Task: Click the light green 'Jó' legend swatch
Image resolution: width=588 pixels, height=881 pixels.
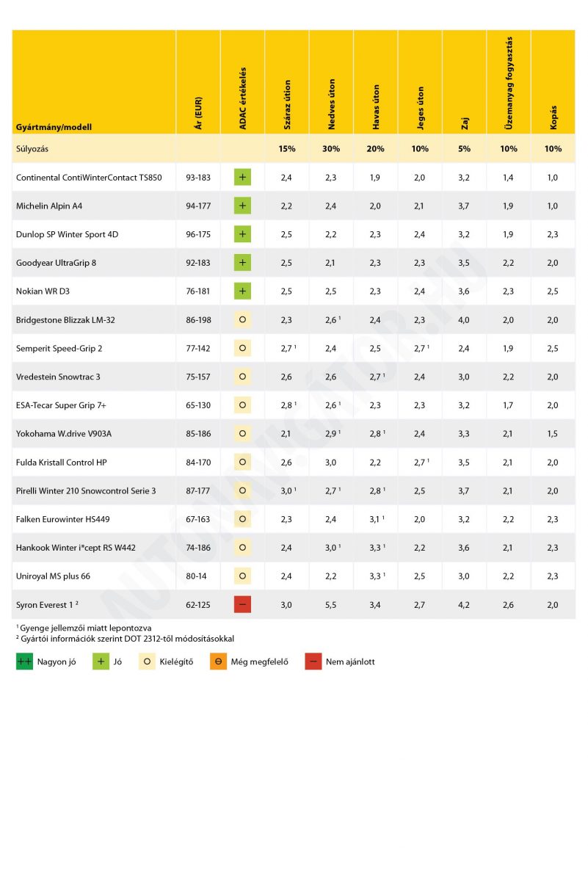Action: 101,661
